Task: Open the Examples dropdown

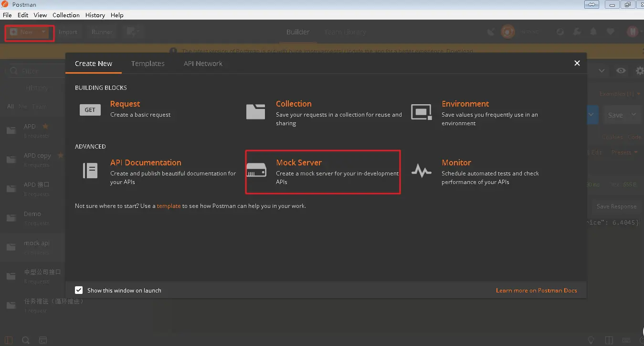Action: 620,94
